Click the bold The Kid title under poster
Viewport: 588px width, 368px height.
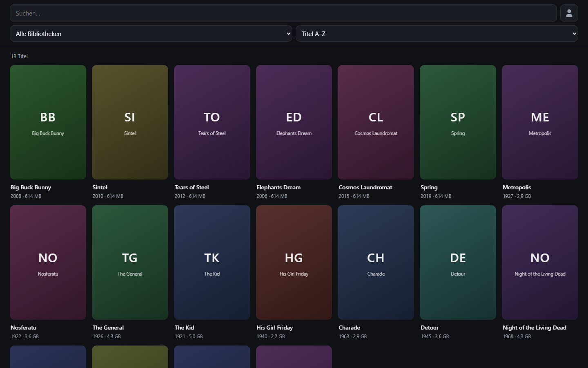pos(185,328)
